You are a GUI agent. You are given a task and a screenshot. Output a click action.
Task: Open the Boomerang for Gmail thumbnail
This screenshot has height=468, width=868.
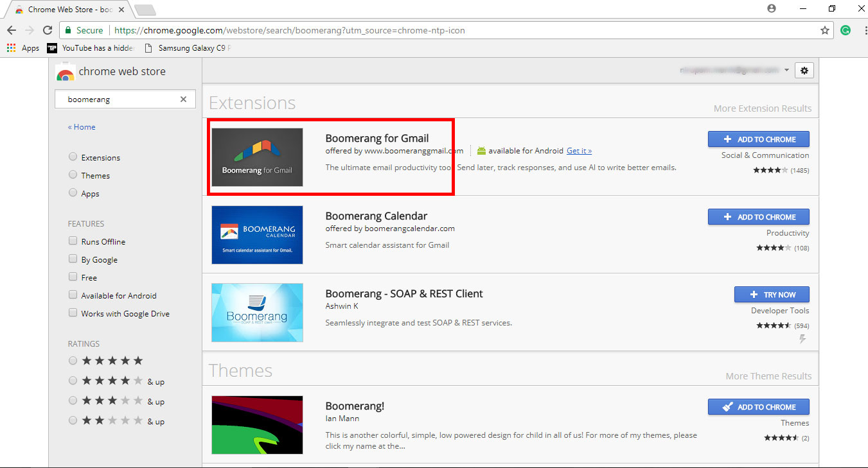point(257,157)
